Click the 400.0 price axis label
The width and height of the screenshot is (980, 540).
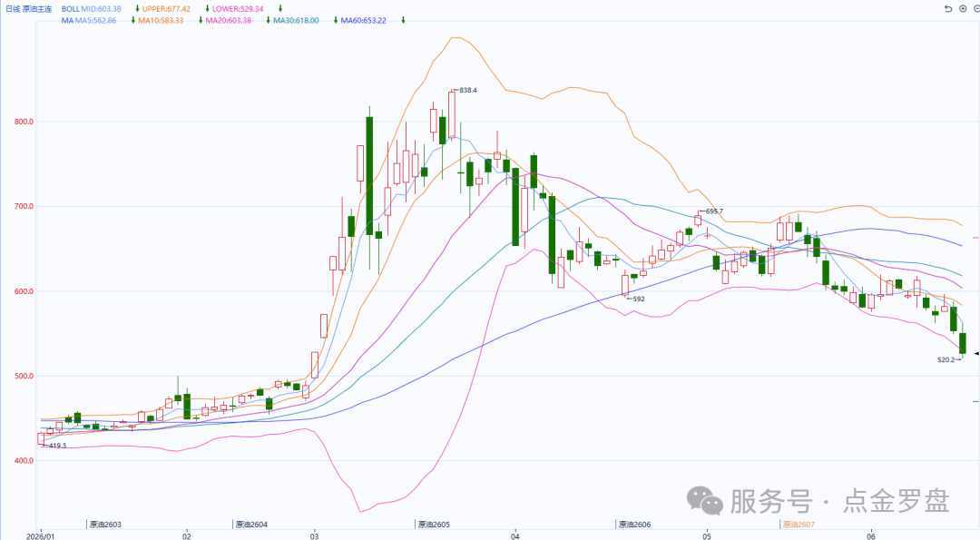(24, 461)
